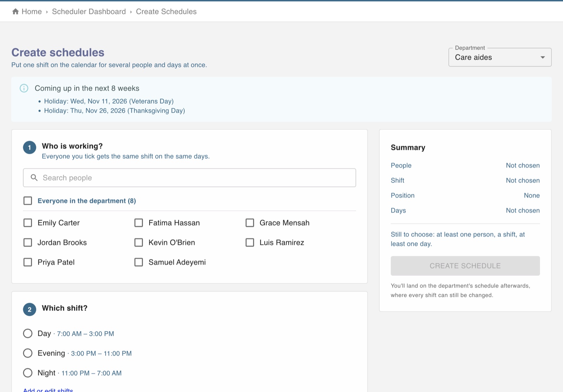Screen dimensions: 563x392
Task: Click the Which shift? heading
Action: 65,308
